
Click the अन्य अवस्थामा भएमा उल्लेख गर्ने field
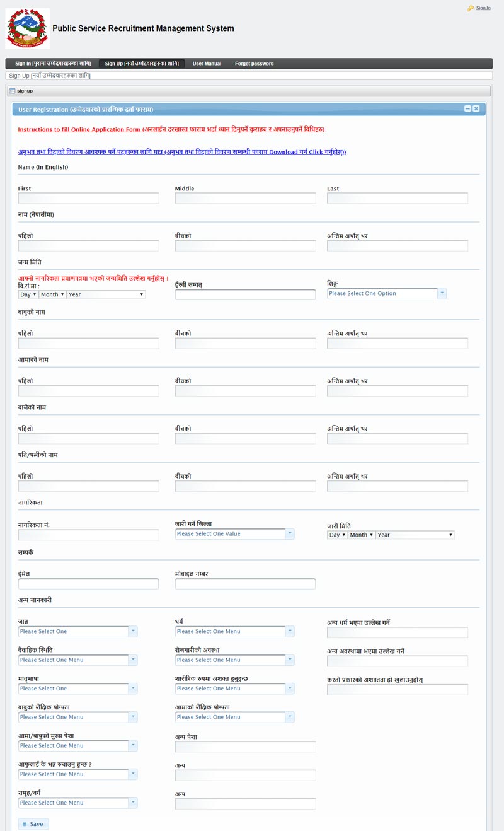[398, 661]
